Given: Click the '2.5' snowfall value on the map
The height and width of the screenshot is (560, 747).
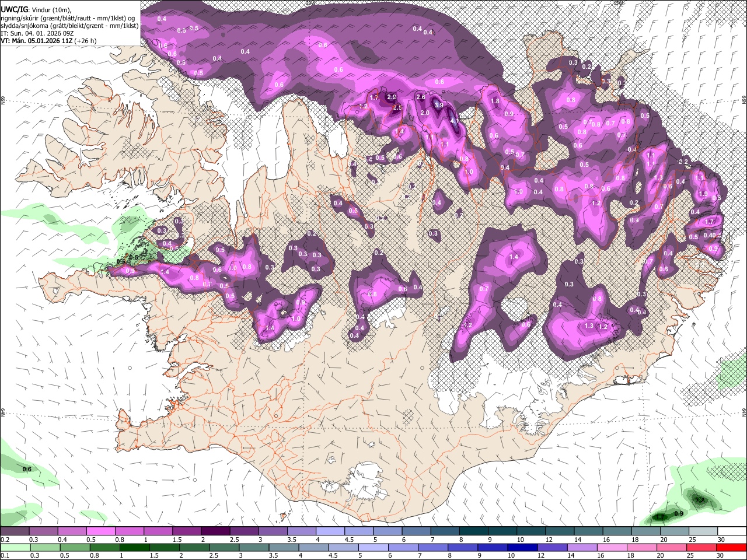Looking at the screenshot, I should tap(397, 108).
